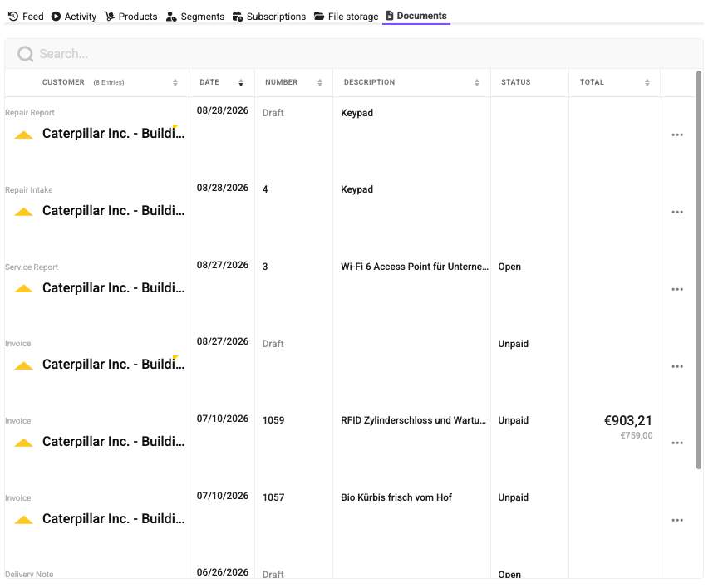Select the Documents tab

click(x=416, y=16)
